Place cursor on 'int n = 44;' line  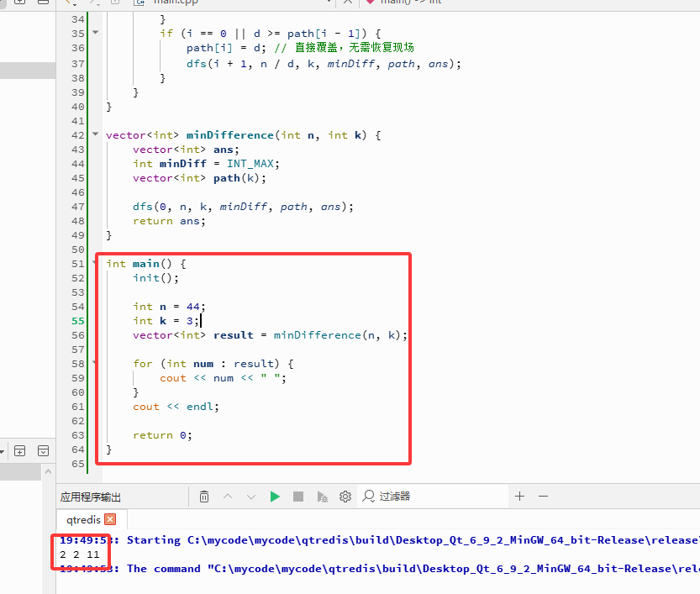(169, 307)
